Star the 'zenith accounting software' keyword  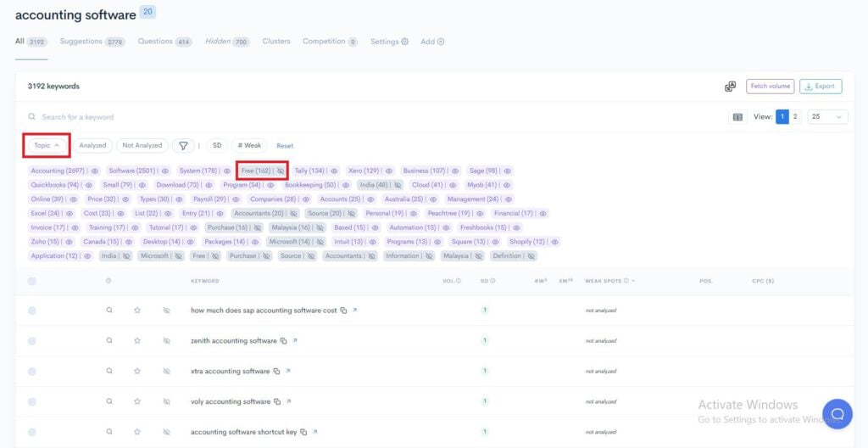[x=137, y=341]
